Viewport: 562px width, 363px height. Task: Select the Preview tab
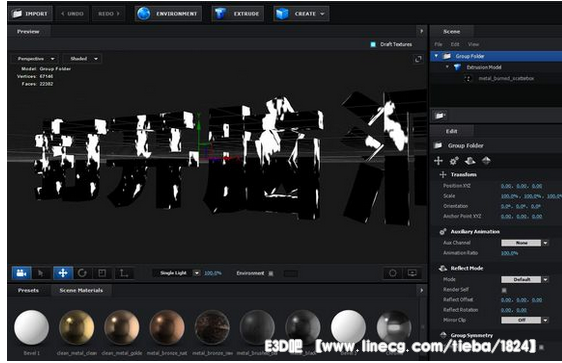[28, 32]
